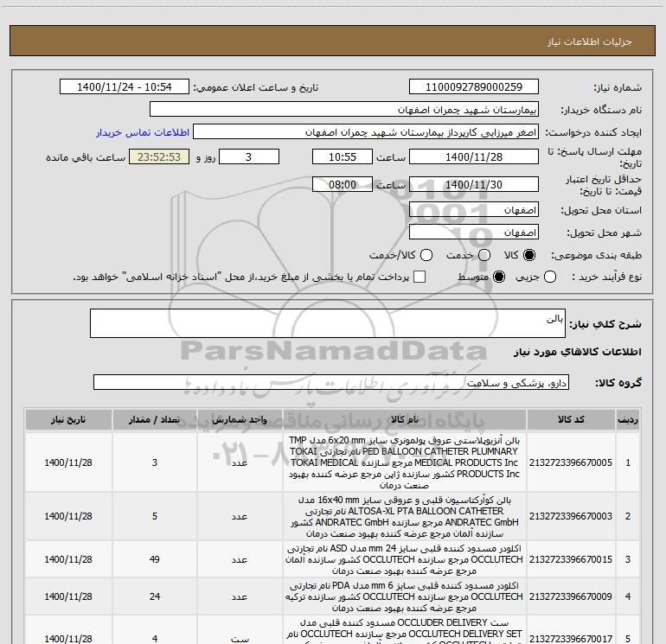Click the countdown timer 23:52:53

[x=159, y=156]
